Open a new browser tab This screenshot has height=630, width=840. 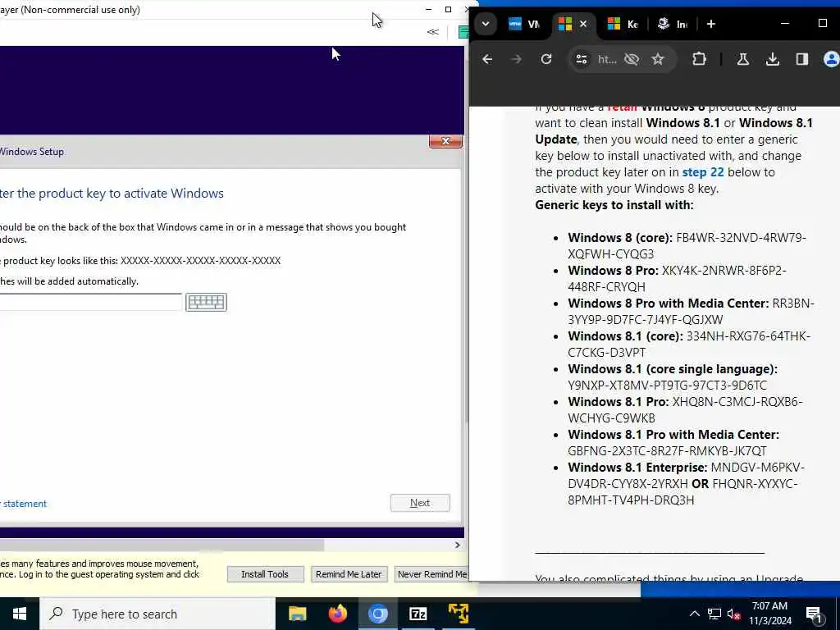(x=711, y=24)
